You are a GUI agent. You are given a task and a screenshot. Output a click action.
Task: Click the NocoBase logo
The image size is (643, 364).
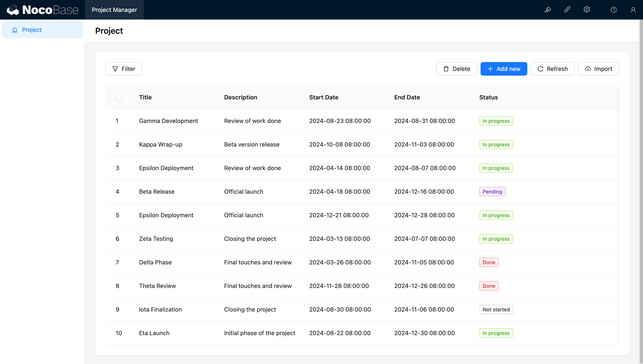(43, 10)
